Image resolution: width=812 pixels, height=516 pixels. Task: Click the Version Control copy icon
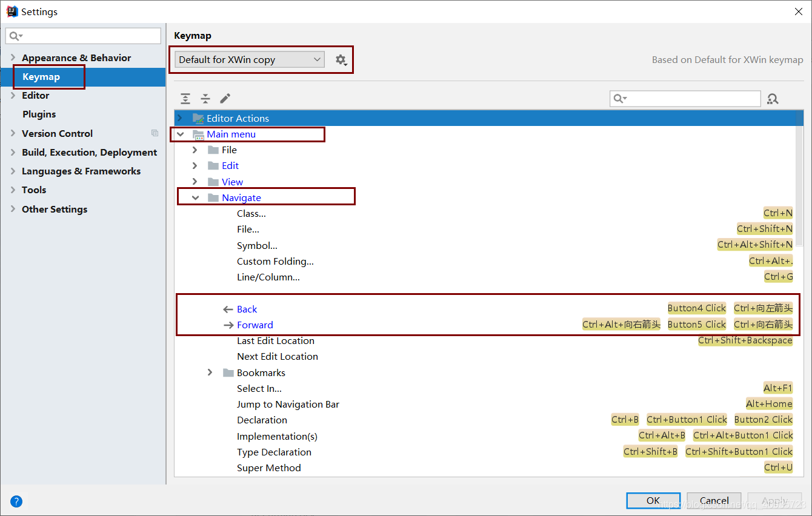155,133
